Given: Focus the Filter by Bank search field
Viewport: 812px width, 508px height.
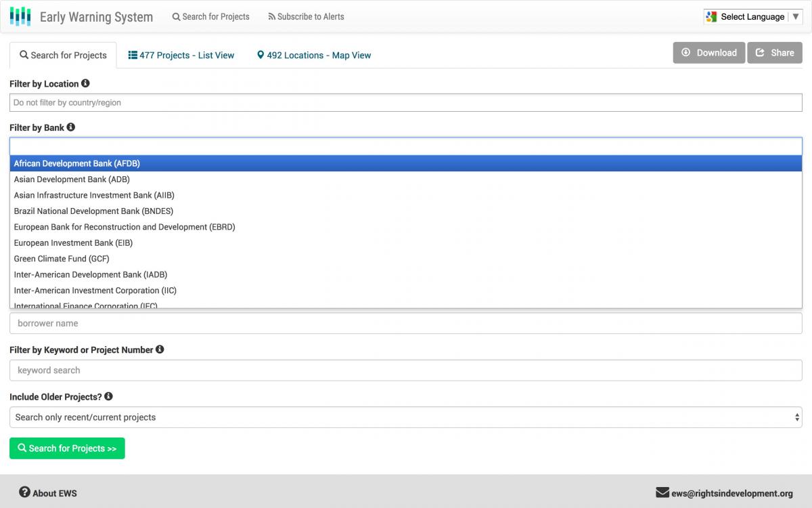Looking at the screenshot, I should tap(406, 146).
